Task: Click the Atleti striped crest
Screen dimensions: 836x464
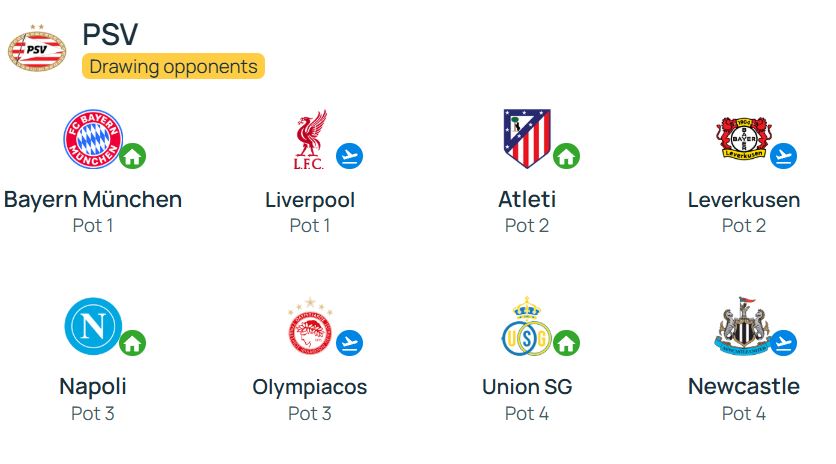Action: click(x=527, y=139)
